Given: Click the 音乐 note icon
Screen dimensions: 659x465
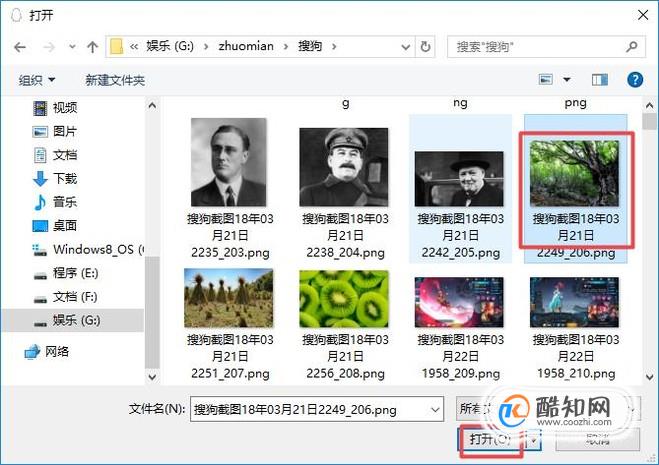Looking at the screenshot, I should [40, 202].
